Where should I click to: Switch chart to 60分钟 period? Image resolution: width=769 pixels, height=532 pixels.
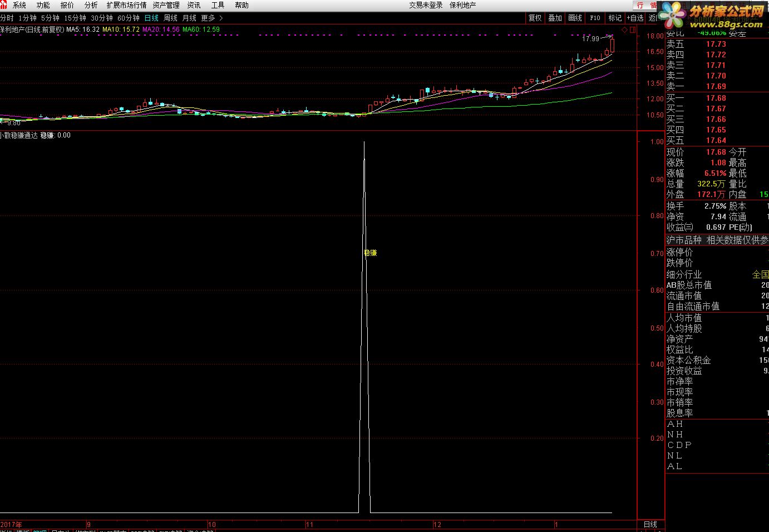[x=129, y=18]
